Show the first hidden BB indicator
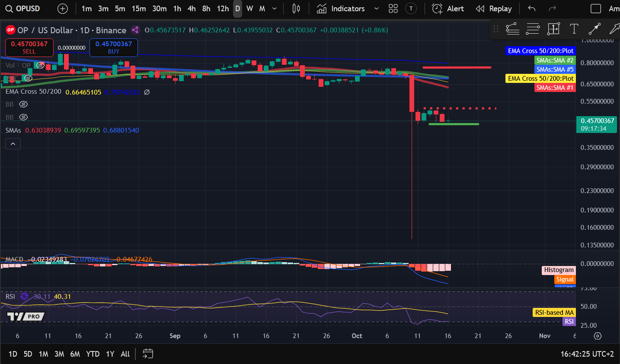 coord(24,104)
